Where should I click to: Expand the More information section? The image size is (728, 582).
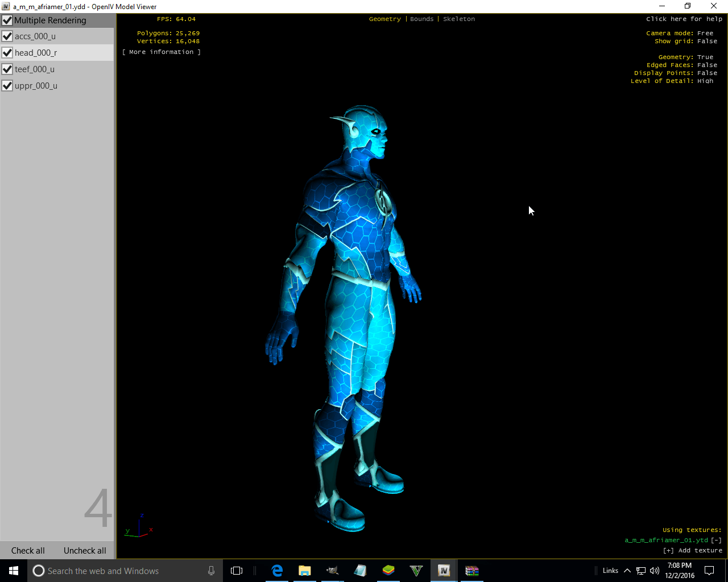coord(162,52)
